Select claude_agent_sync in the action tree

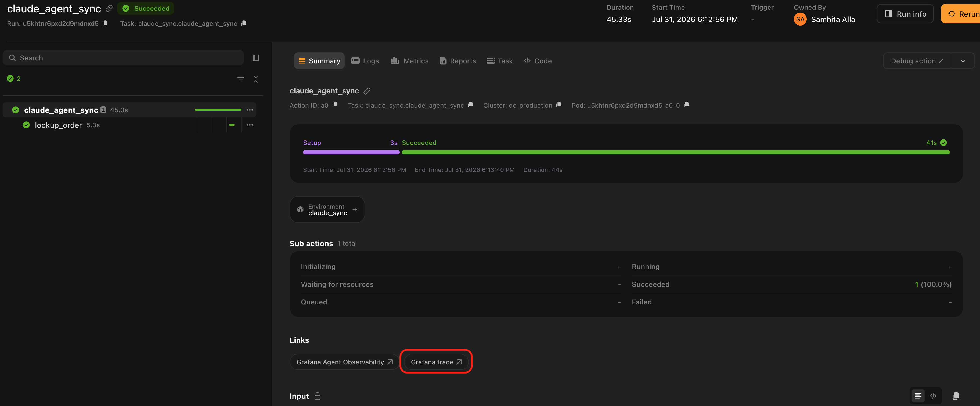(x=129, y=110)
